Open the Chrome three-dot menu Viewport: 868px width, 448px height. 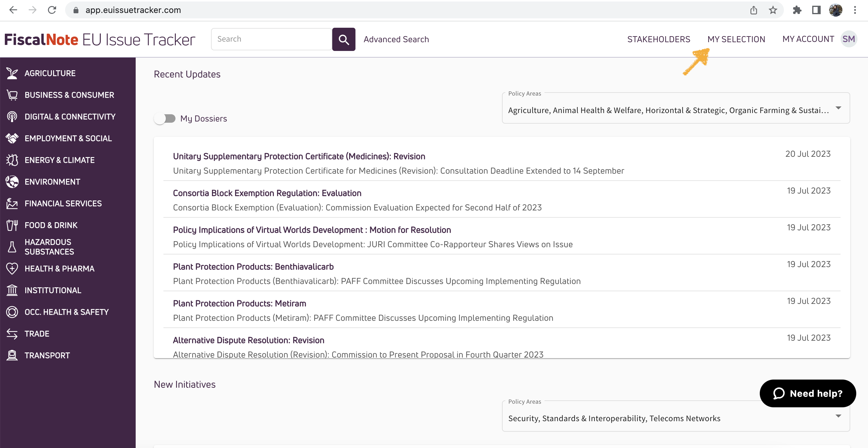coord(855,10)
